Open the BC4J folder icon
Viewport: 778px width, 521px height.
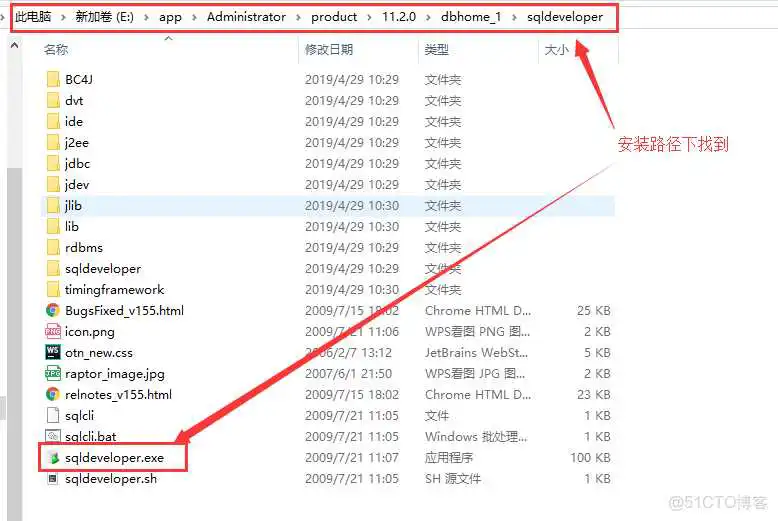[53, 79]
